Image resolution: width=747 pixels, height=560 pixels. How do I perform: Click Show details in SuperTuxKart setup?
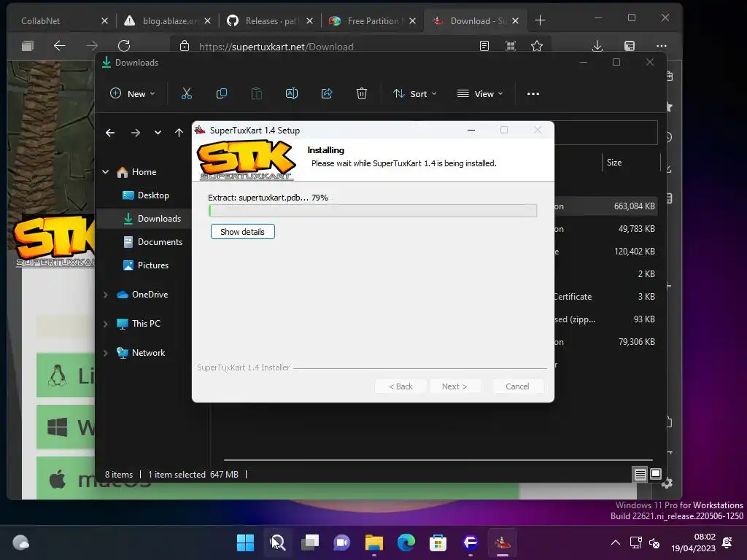click(242, 232)
